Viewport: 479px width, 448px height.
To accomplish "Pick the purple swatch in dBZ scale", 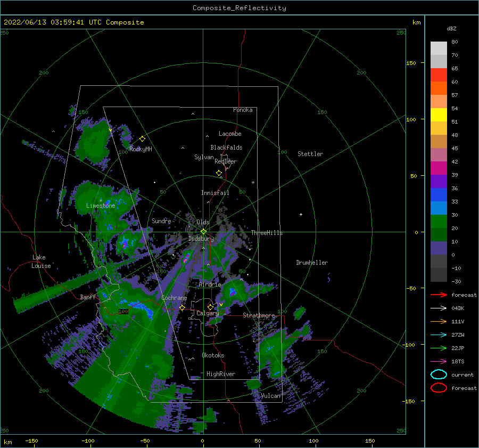I will point(439,181).
